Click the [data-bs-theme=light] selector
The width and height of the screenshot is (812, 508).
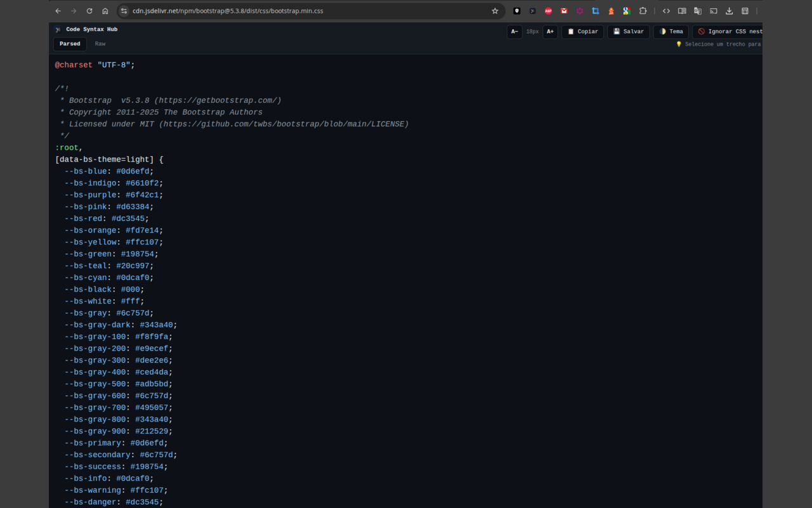(105, 159)
